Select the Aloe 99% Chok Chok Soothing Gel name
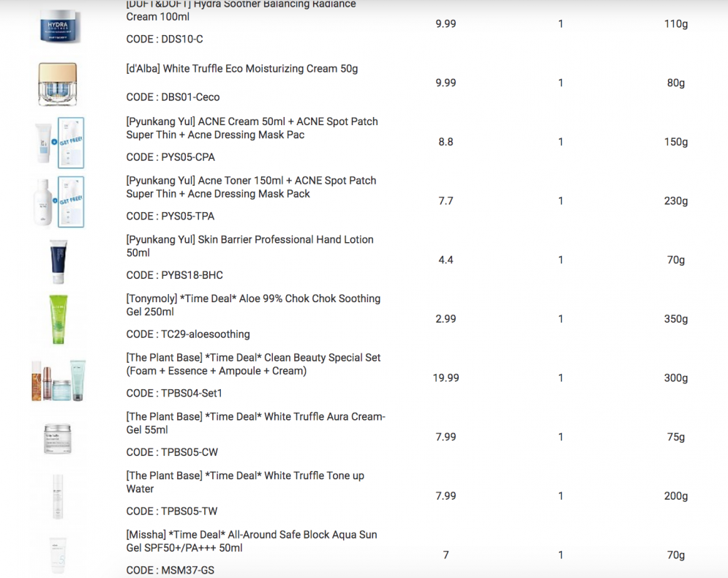This screenshot has height=578, width=728. coord(253,305)
